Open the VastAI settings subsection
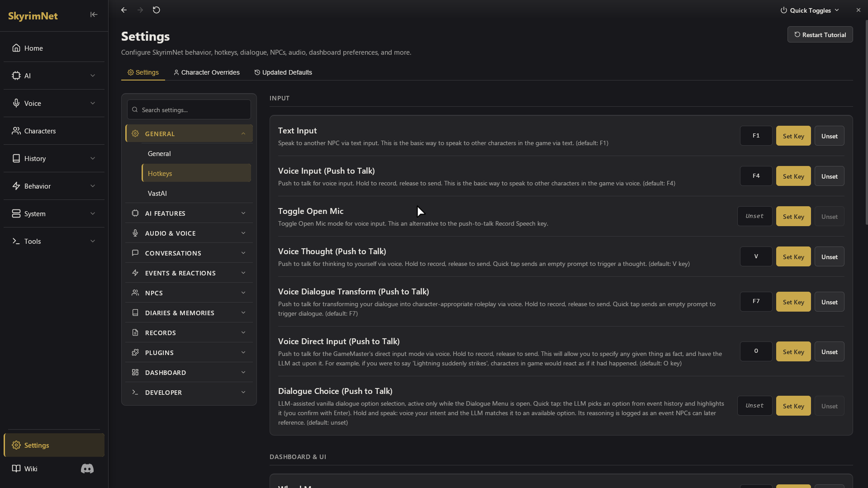 click(196, 193)
